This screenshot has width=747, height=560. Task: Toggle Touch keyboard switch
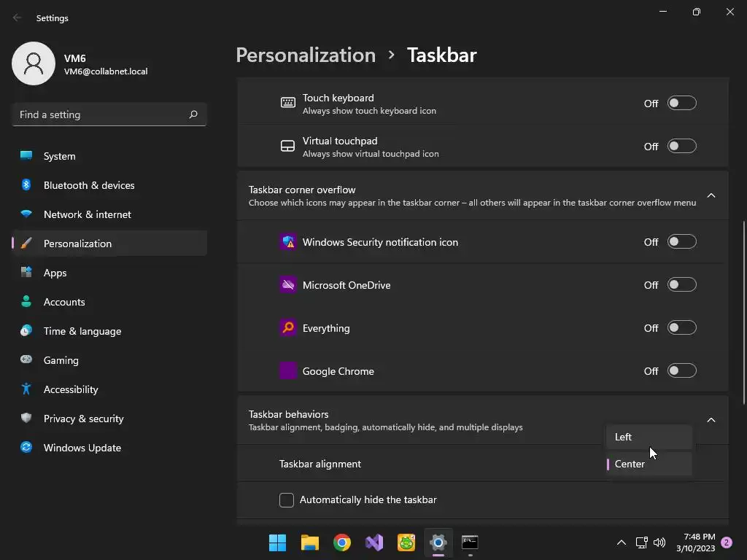[682, 104]
